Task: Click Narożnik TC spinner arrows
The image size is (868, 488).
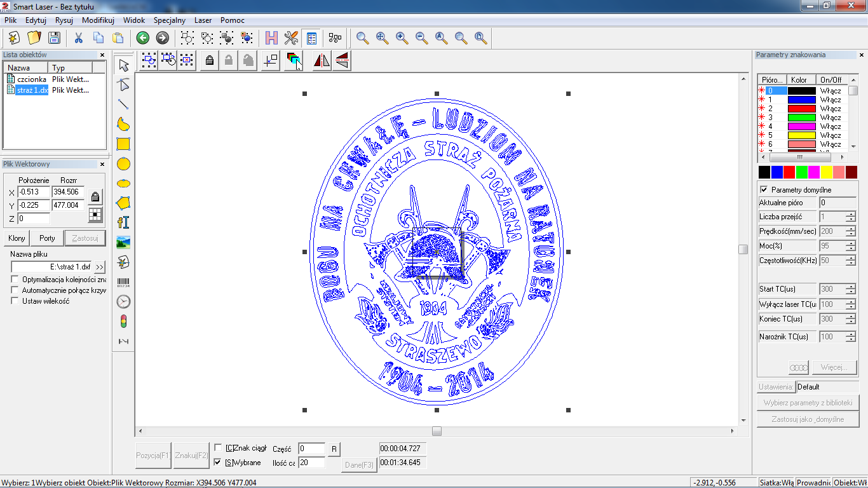Action: (x=851, y=337)
